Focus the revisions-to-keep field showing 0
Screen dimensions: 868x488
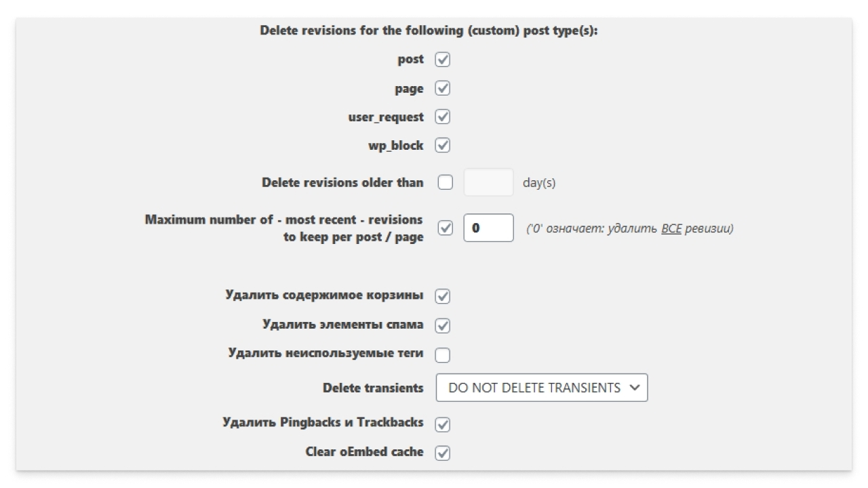[488, 228]
